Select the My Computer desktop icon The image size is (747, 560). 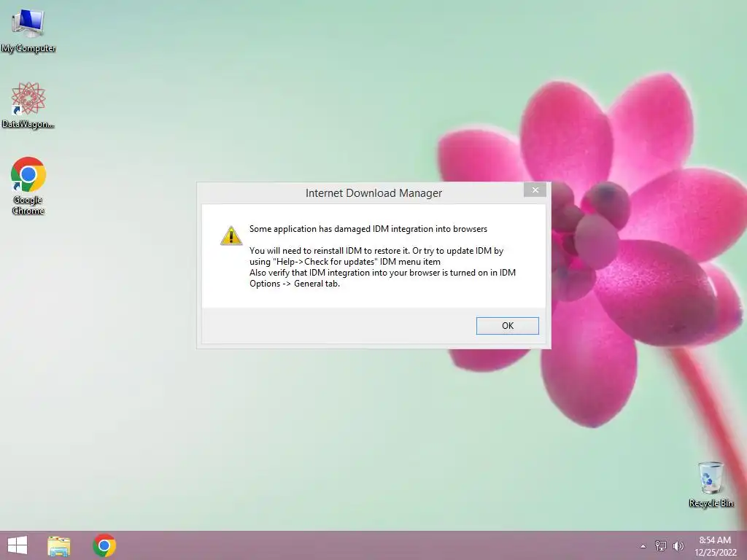point(28,31)
